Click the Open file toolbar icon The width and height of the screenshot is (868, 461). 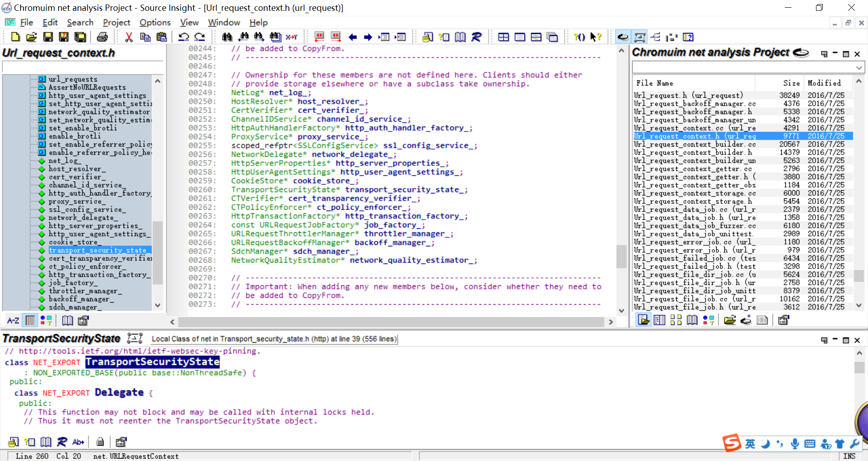[32, 37]
